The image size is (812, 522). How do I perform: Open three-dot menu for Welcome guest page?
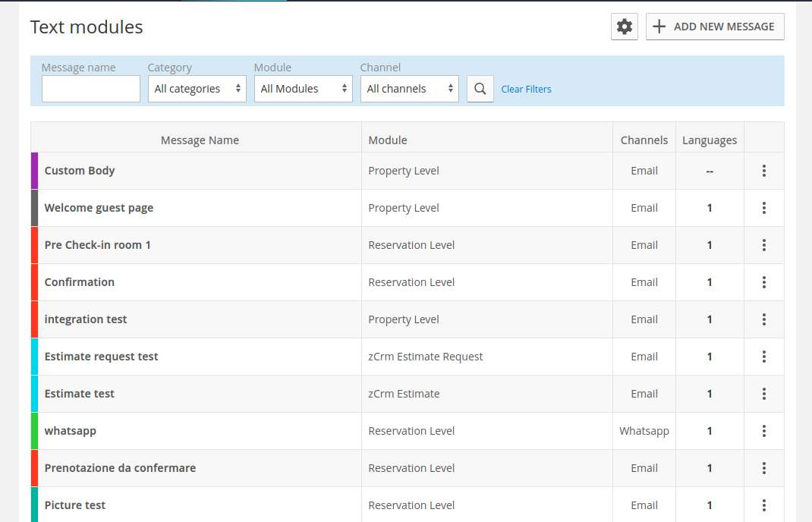pos(763,208)
